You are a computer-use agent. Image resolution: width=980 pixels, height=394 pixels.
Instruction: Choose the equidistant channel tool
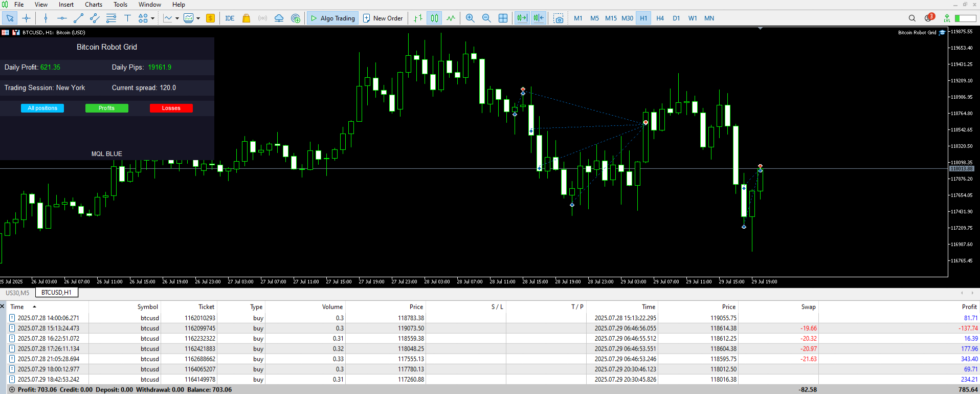(95, 18)
